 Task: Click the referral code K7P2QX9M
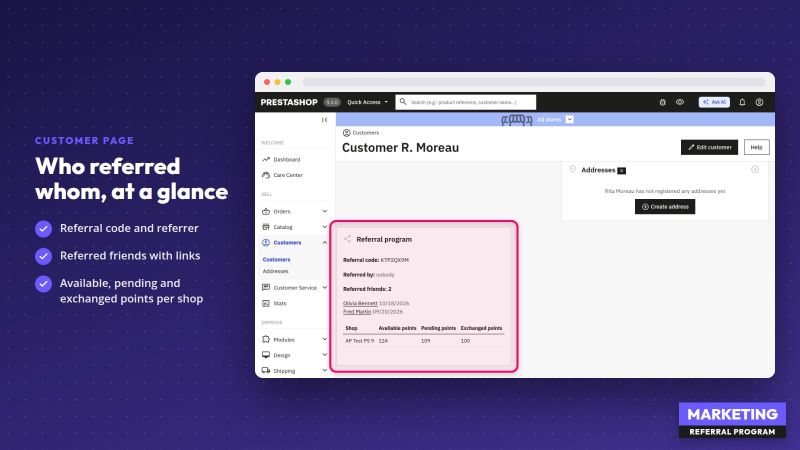394,260
